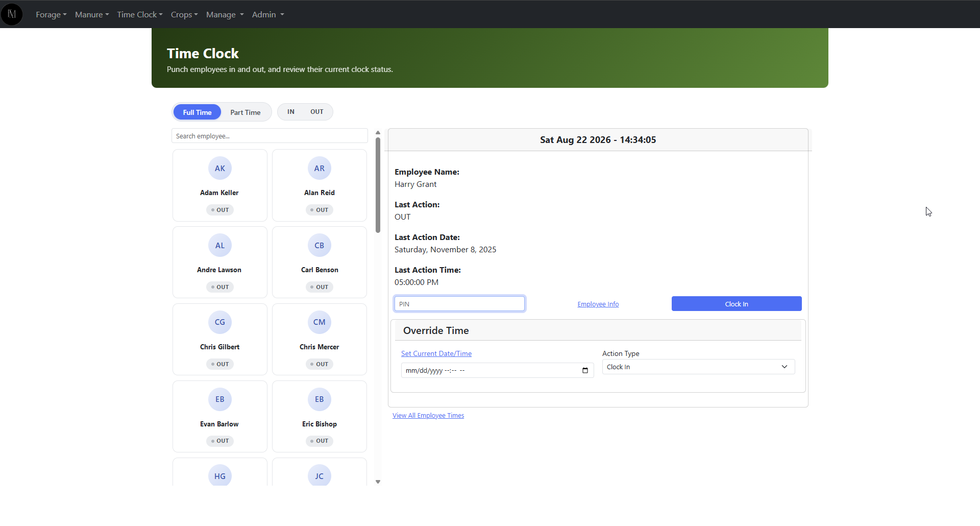The width and height of the screenshot is (980, 526).
Task: Select Andre Lawson's AL avatar
Action: click(x=220, y=246)
